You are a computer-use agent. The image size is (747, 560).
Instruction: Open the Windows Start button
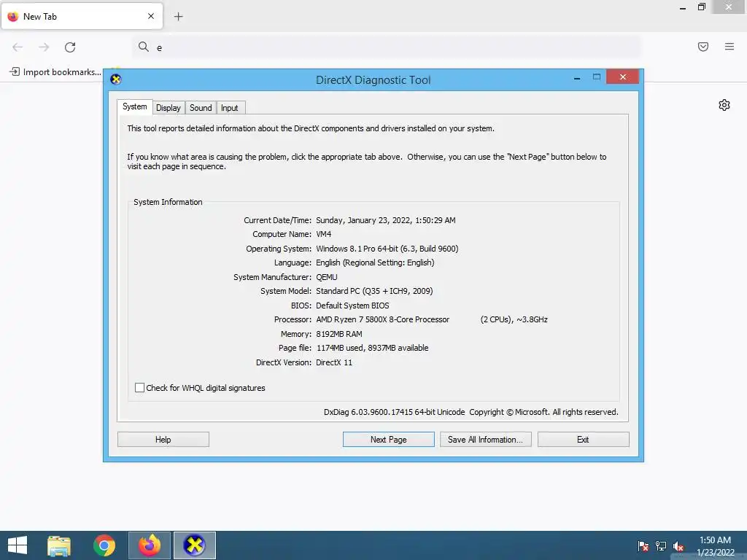point(18,545)
